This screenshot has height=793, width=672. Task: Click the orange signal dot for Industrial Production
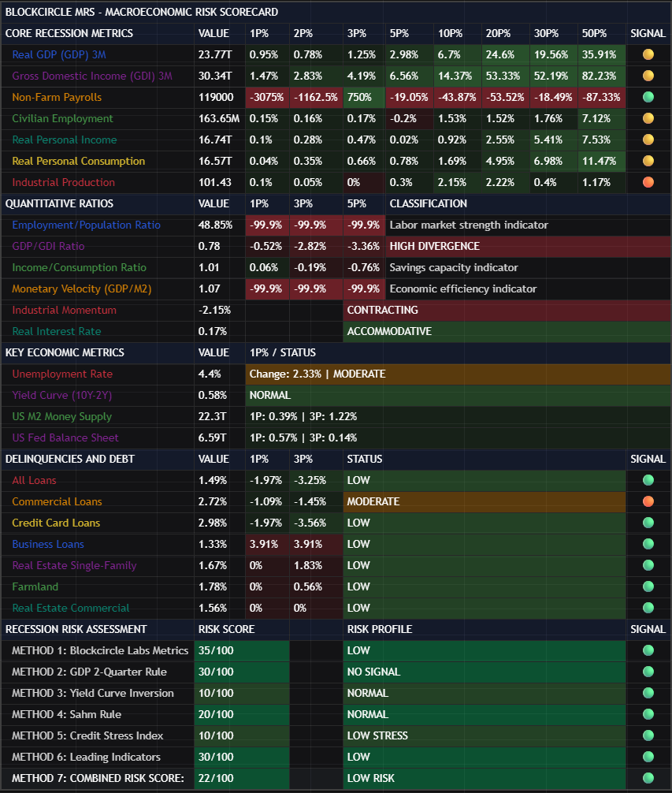point(648,183)
